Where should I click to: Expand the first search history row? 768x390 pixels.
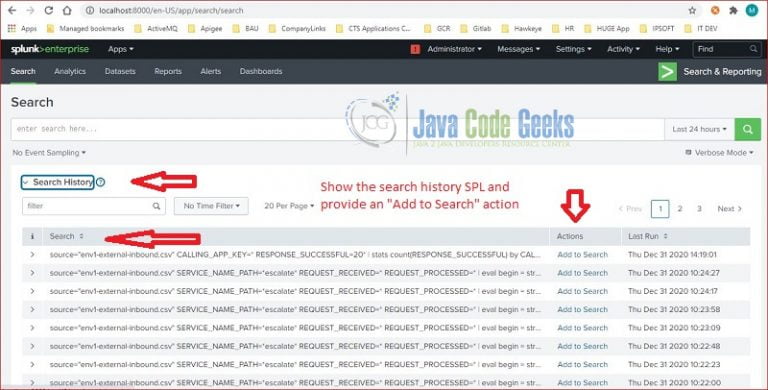pyautogui.click(x=32, y=255)
